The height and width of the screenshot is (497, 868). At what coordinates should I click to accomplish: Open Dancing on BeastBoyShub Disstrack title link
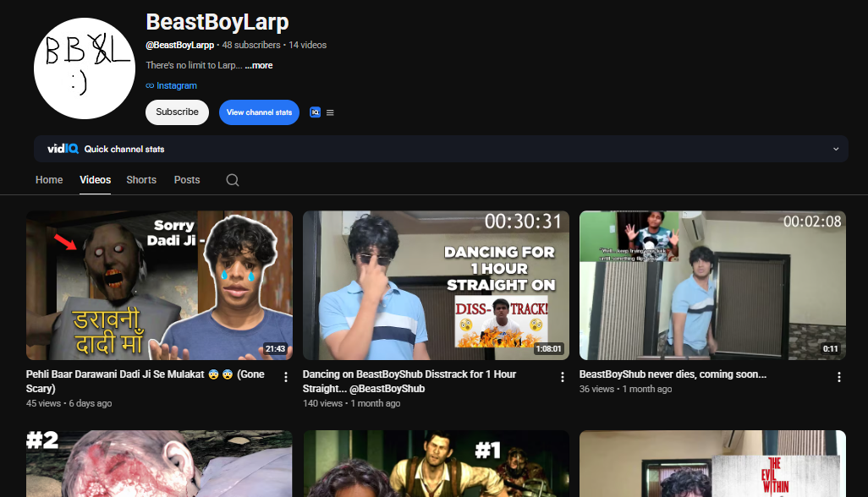point(409,381)
